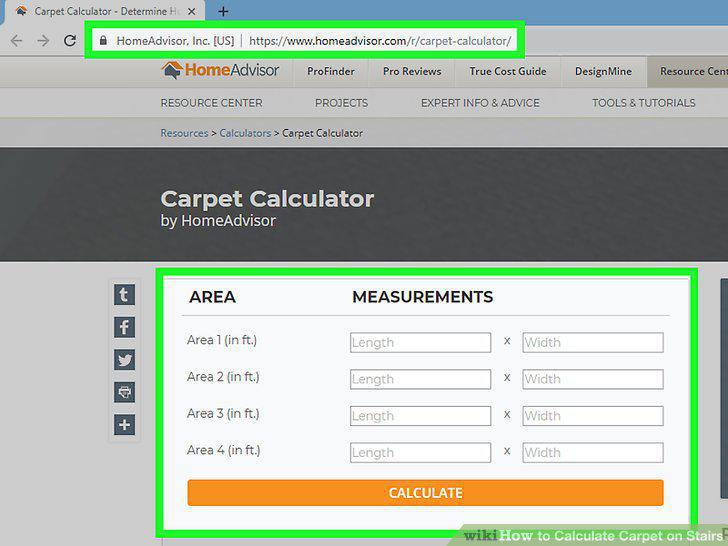Screen dimensions: 728x546
Task: Focus the Area 4 Width field
Action: pos(593,453)
